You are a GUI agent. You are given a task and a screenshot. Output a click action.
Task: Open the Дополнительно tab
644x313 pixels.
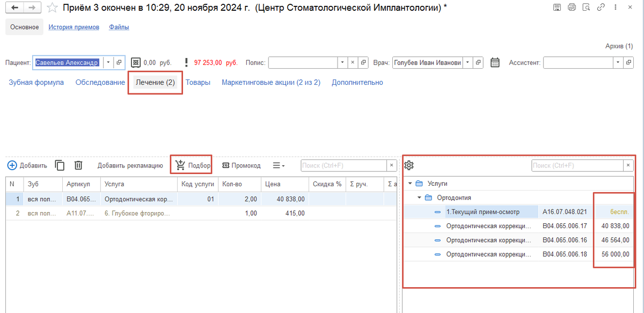357,82
